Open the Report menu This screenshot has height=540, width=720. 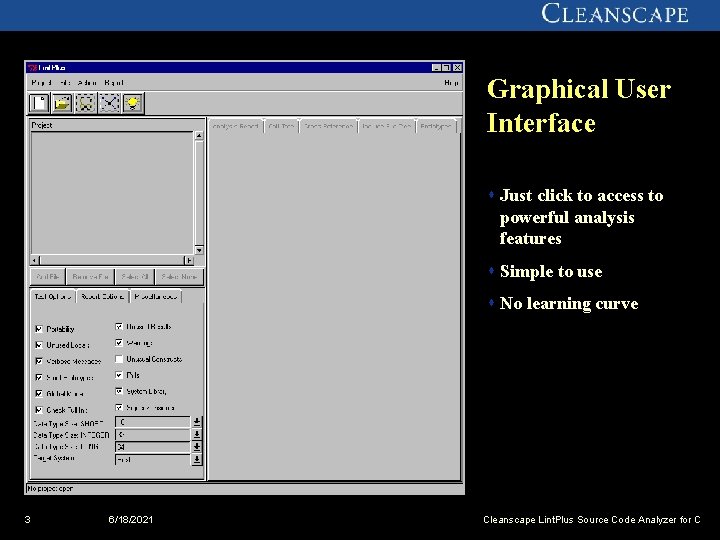coord(114,83)
